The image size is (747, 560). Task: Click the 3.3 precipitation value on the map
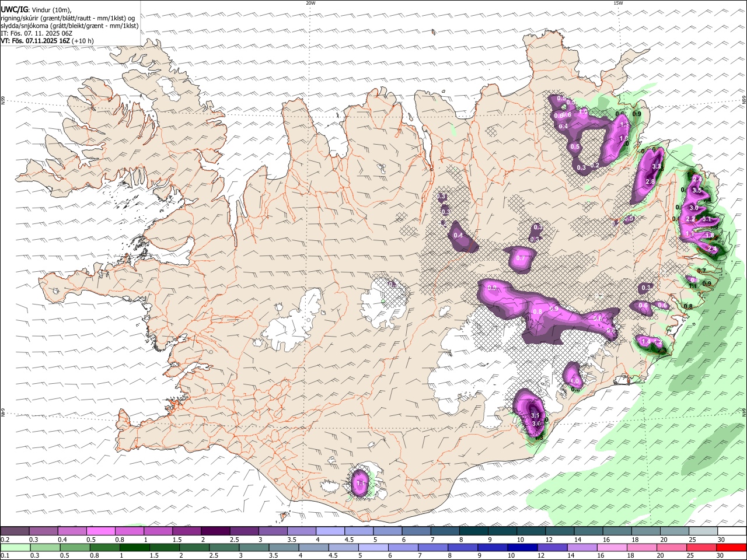pos(657,167)
